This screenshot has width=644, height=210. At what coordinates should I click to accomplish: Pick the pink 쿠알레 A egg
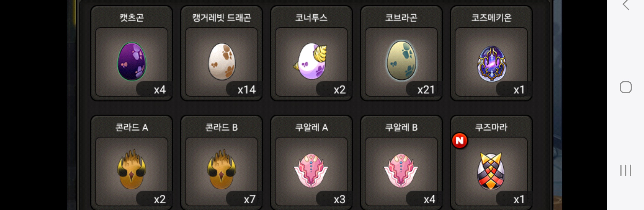coord(311,170)
